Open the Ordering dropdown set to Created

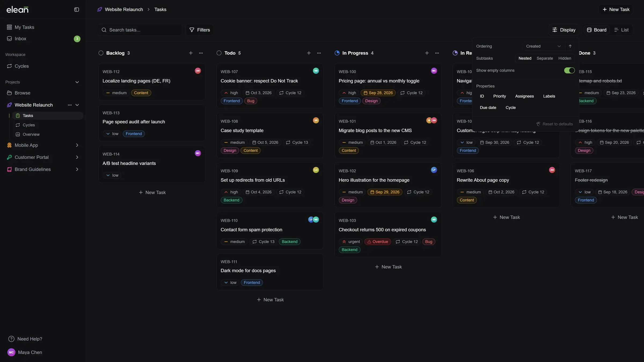(x=543, y=46)
